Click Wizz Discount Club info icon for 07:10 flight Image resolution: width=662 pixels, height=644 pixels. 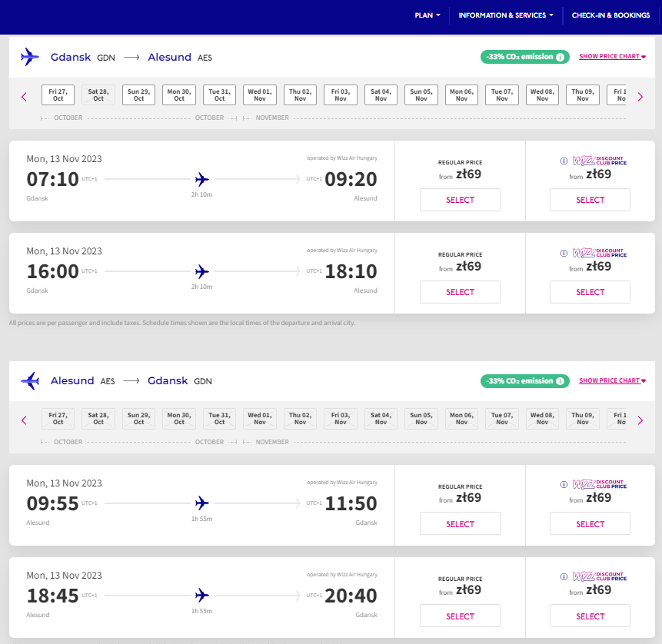(564, 161)
